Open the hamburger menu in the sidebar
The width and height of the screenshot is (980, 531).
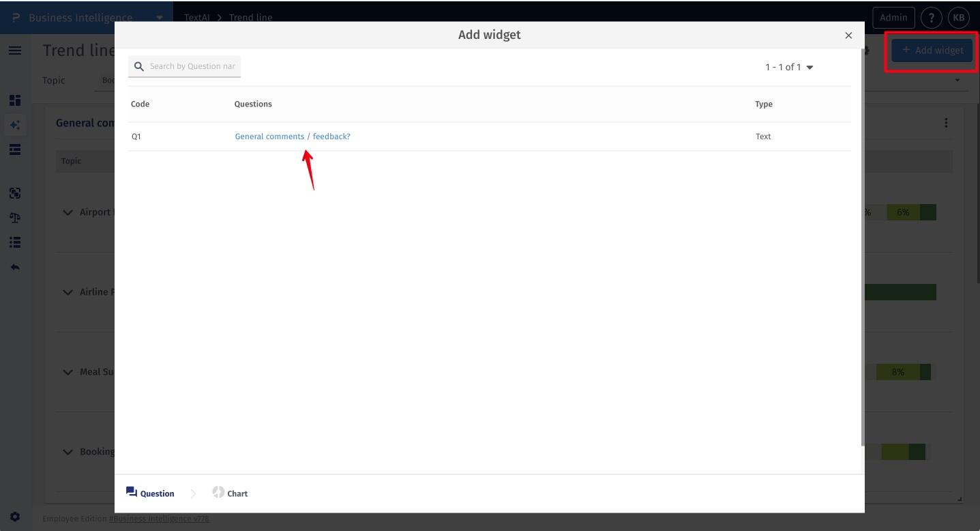tap(14, 49)
